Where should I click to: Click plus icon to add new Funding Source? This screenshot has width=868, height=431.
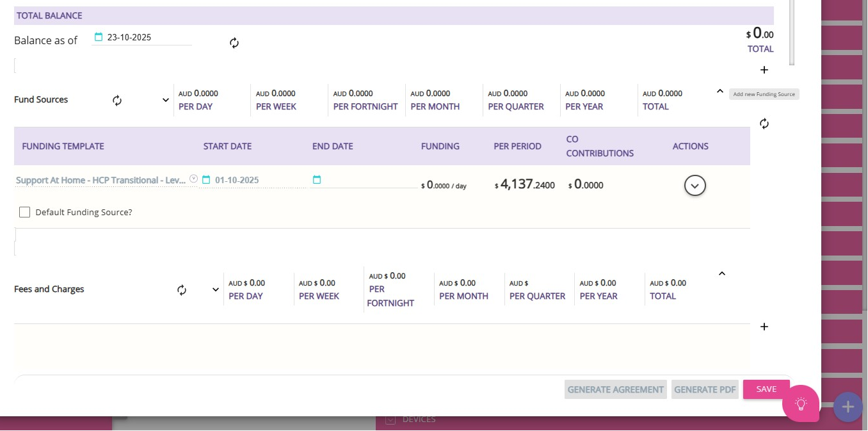point(764,70)
